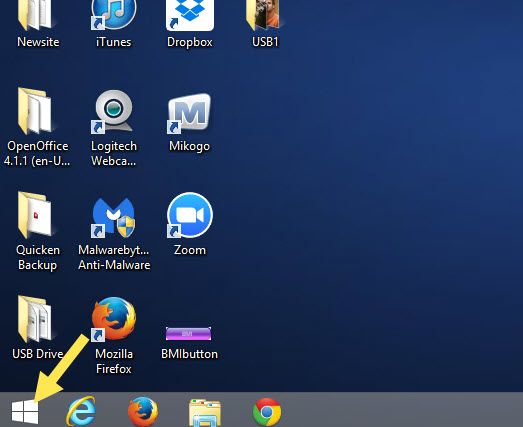Click the "Malwarebyt... Anti-Malware" label text
This screenshot has height=427, width=523.
click(114, 258)
